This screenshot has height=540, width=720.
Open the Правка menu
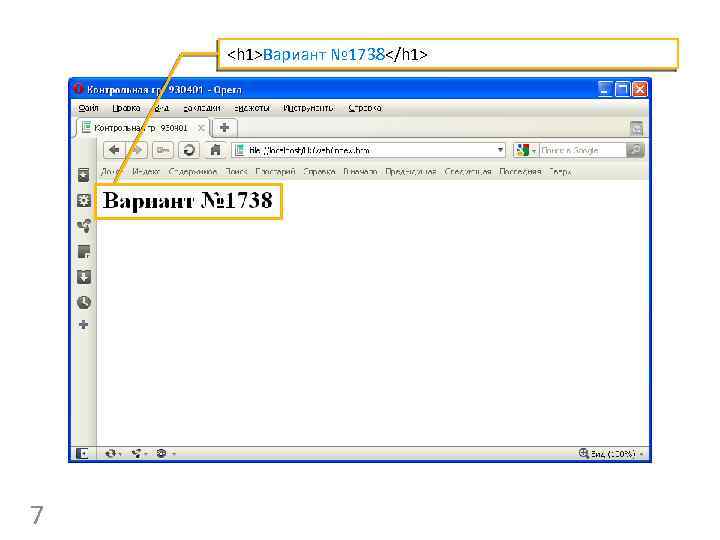coord(126,108)
